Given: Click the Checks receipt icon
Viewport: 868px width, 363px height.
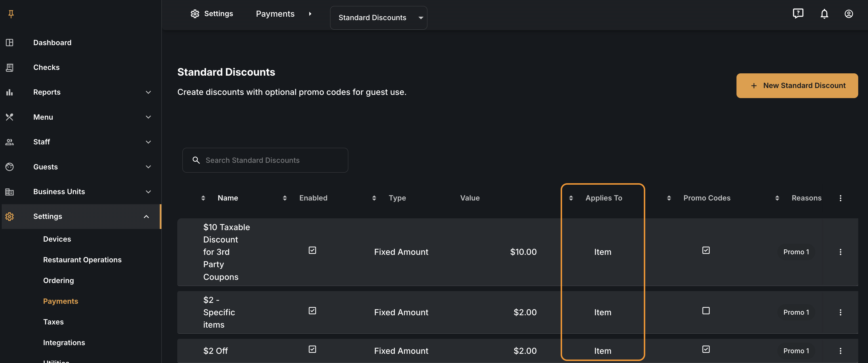Looking at the screenshot, I should 9,67.
